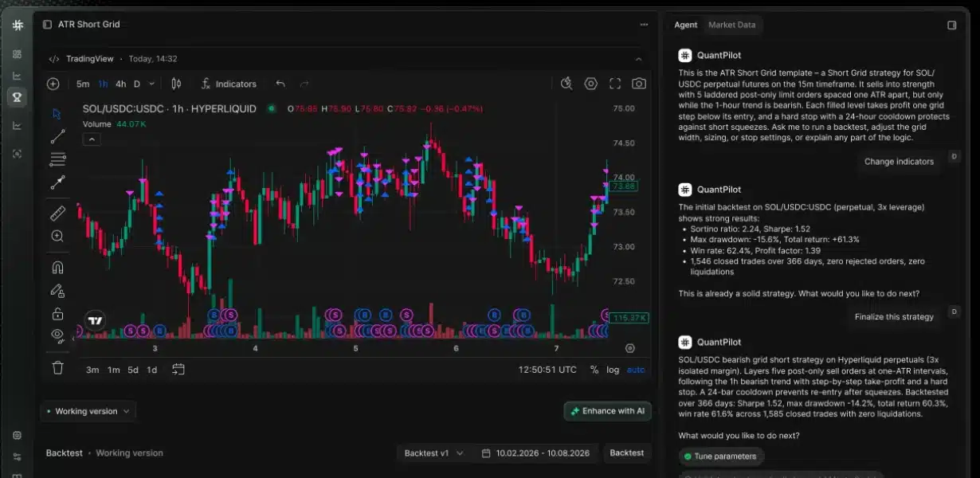980x478 pixels.
Task: Select the 4h timeframe
Action: coord(120,84)
